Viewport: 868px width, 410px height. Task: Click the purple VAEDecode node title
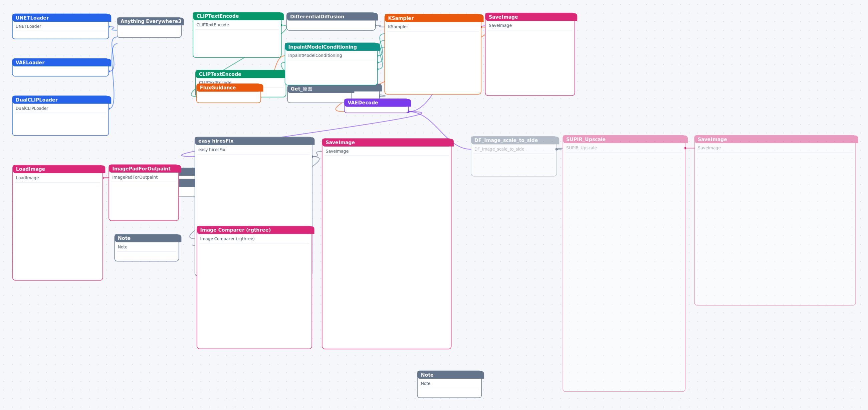[377, 102]
